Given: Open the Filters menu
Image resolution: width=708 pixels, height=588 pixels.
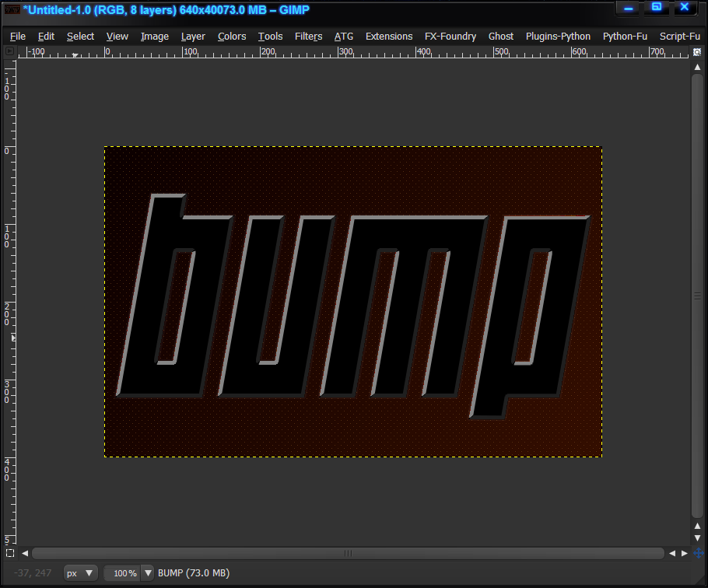Looking at the screenshot, I should 308,36.
